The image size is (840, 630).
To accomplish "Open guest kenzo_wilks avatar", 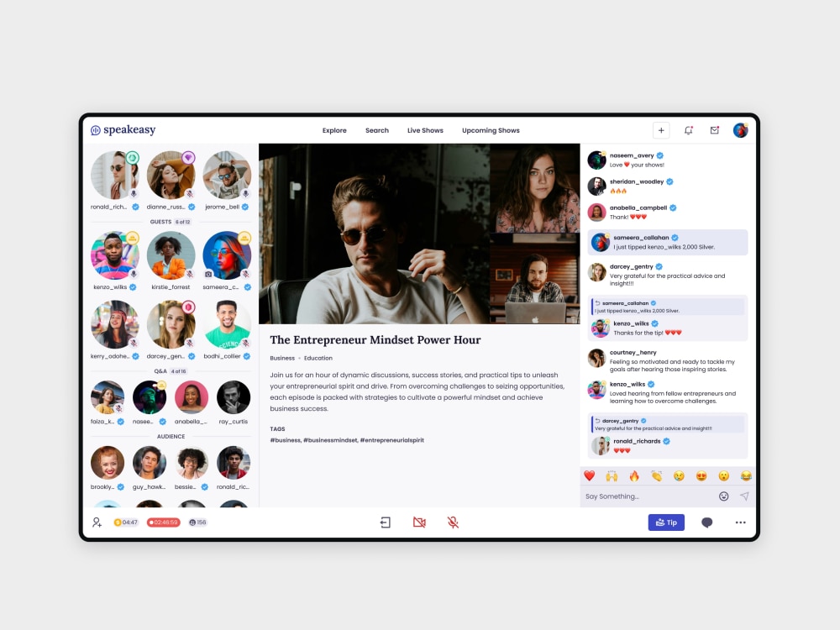I will point(114,255).
